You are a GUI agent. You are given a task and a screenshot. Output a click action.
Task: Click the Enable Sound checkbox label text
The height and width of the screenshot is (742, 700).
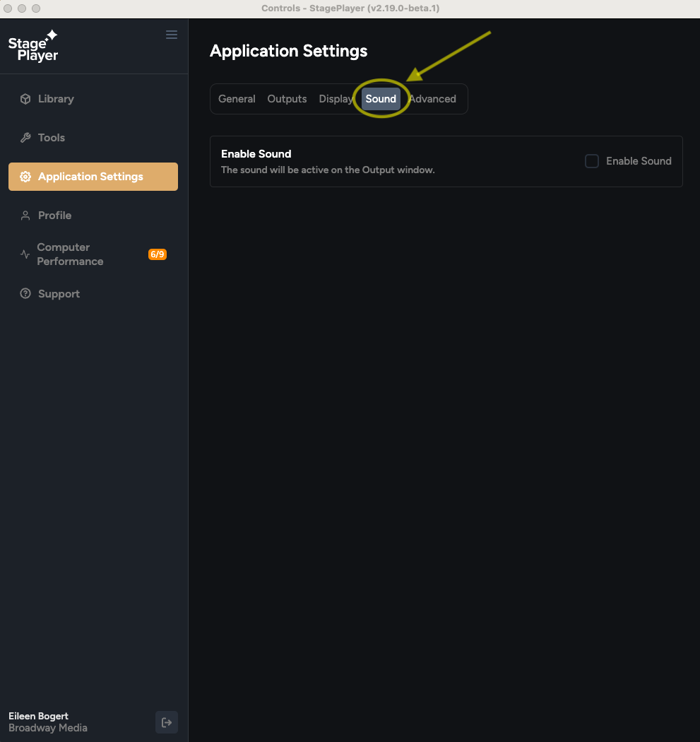[x=639, y=161]
